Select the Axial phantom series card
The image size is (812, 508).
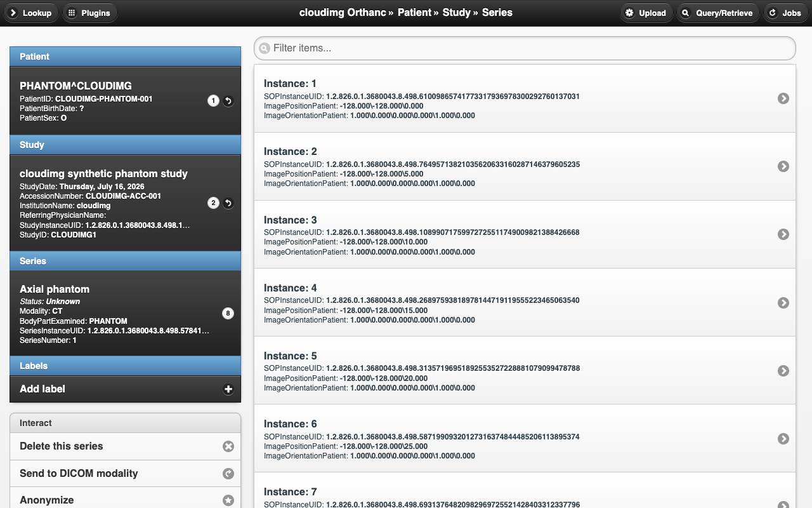[125, 313]
